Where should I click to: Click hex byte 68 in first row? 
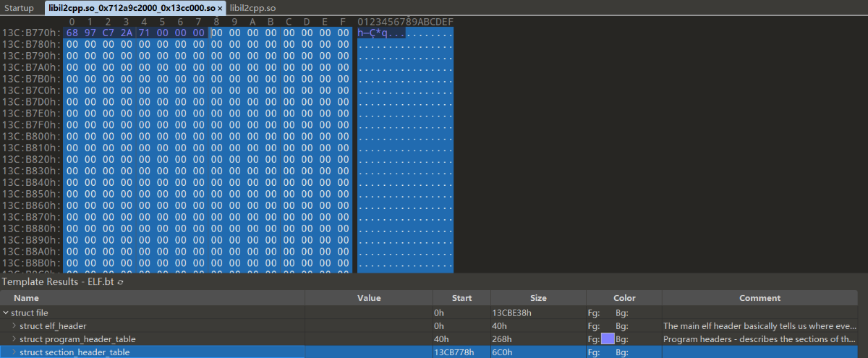pyautogui.click(x=72, y=33)
